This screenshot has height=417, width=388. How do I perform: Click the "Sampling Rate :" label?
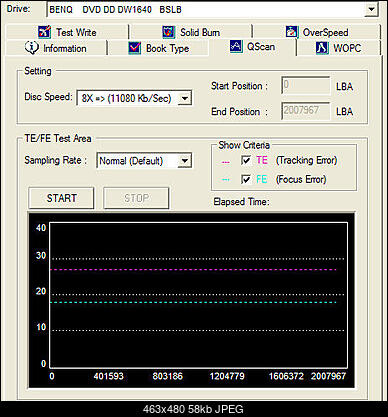[x=55, y=160]
